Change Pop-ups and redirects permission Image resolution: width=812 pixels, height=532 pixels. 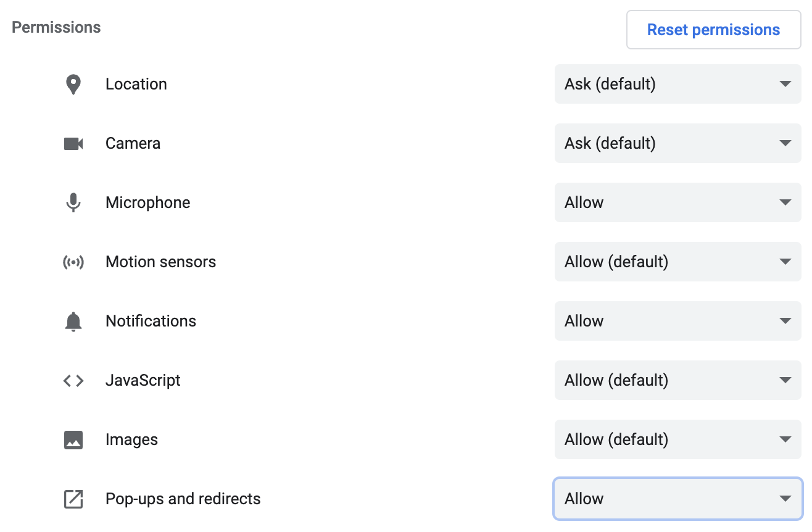pyautogui.click(x=677, y=499)
